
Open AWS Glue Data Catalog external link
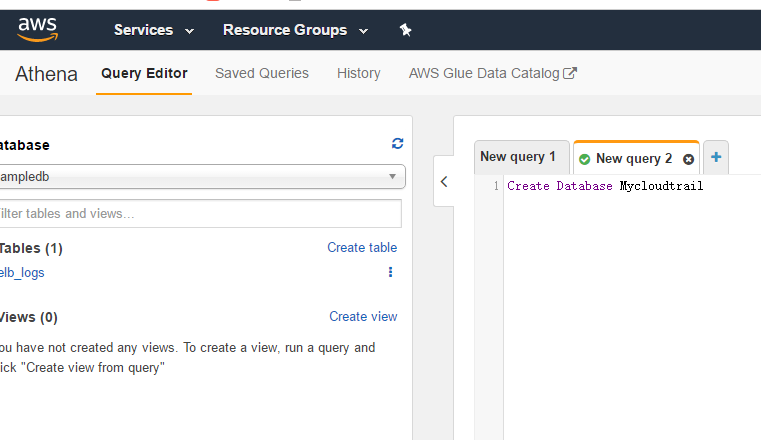tap(493, 73)
